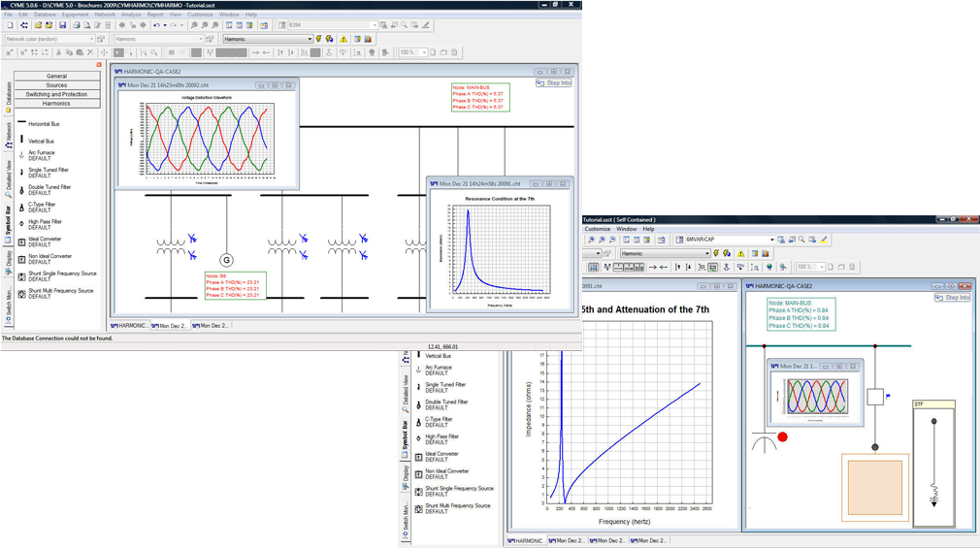980x548 pixels.
Task: Select High Pass Filter in back window symbol bar
Action: click(x=40, y=224)
